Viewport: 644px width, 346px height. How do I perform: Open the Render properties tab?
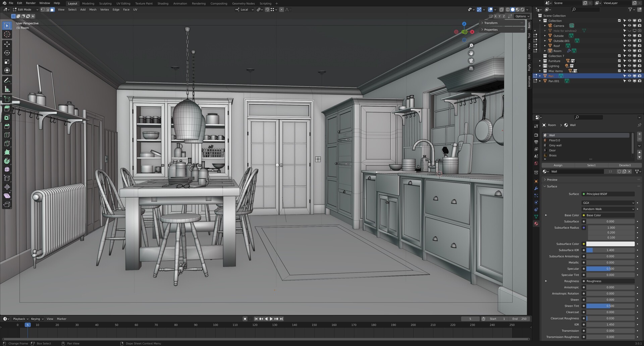point(536,135)
